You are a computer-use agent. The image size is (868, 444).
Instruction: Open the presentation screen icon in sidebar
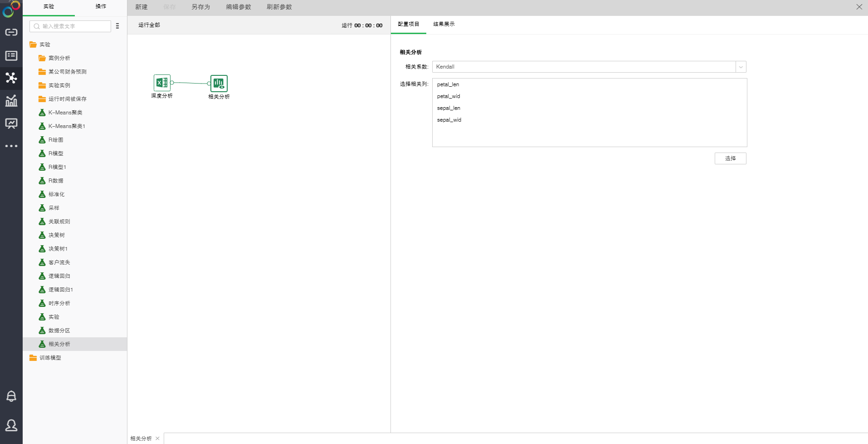(x=11, y=123)
